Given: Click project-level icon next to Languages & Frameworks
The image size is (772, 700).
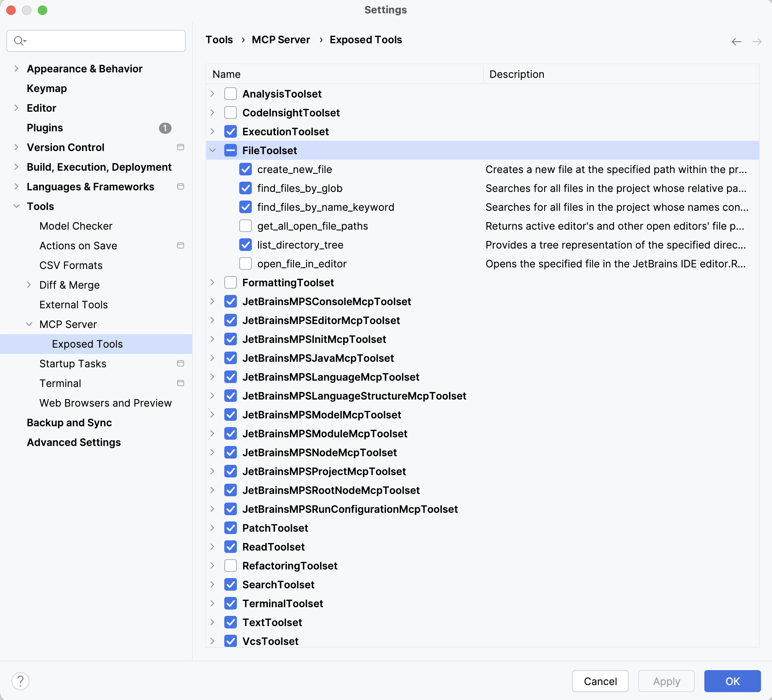Looking at the screenshot, I should pyautogui.click(x=181, y=186).
